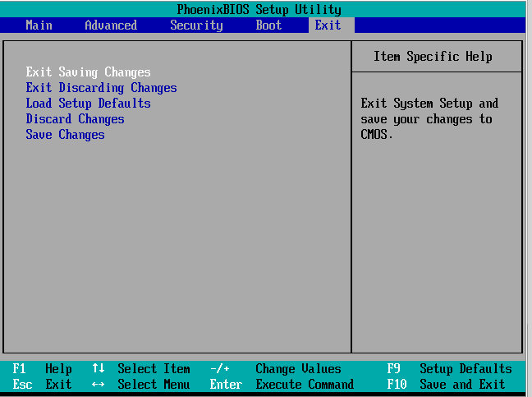Screen dimensions: 532x397
Task: Click the Esc Exit key hint
Action: coord(42,385)
